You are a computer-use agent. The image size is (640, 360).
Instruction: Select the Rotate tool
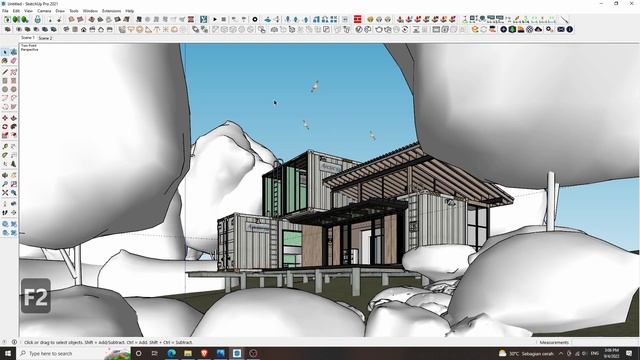point(5,127)
